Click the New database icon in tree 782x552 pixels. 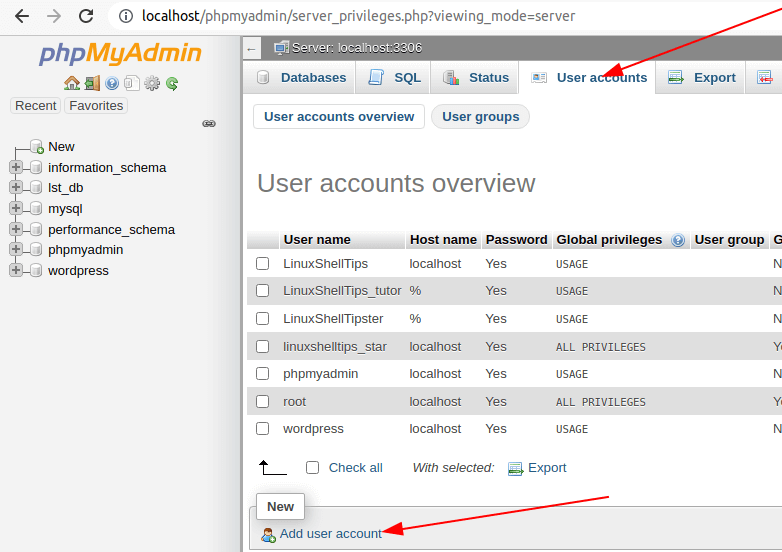[36, 147]
